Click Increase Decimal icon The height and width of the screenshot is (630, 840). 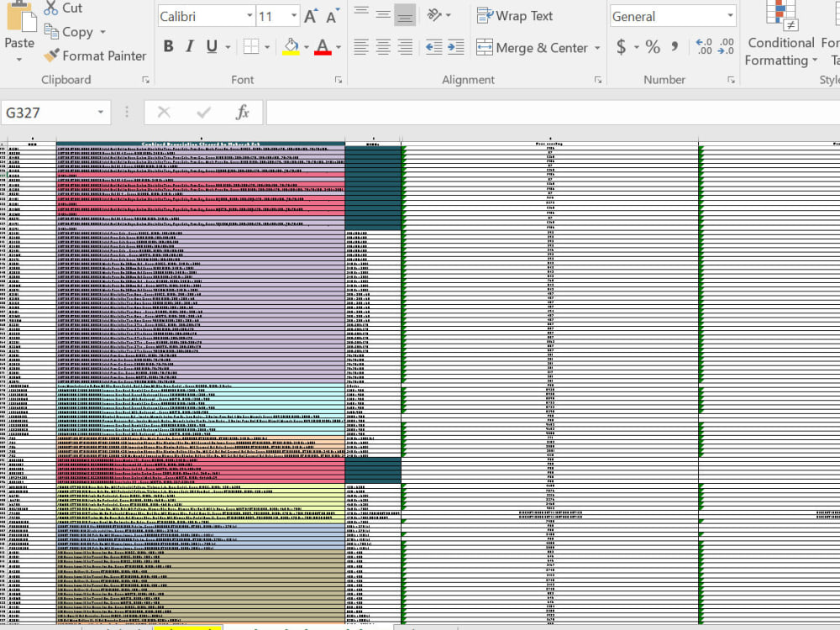point(704,46)
